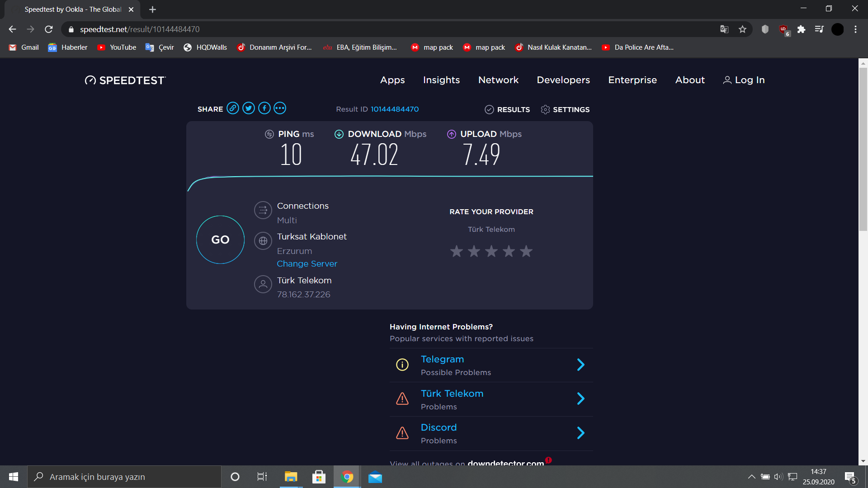868x488 pixels.
Task: Open the volume control in the system tray
Action: (778, 477)
